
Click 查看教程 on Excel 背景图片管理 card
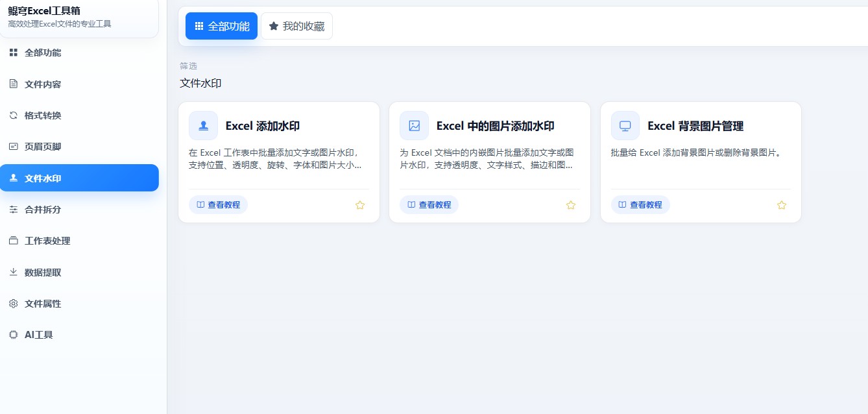pos(640,204)
